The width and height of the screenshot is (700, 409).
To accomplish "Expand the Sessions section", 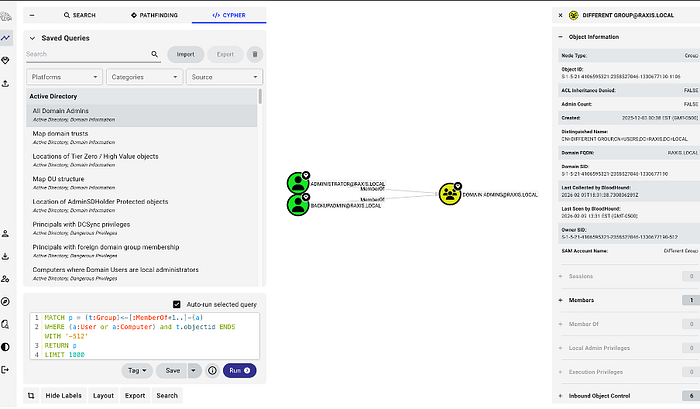I will 560,276.
